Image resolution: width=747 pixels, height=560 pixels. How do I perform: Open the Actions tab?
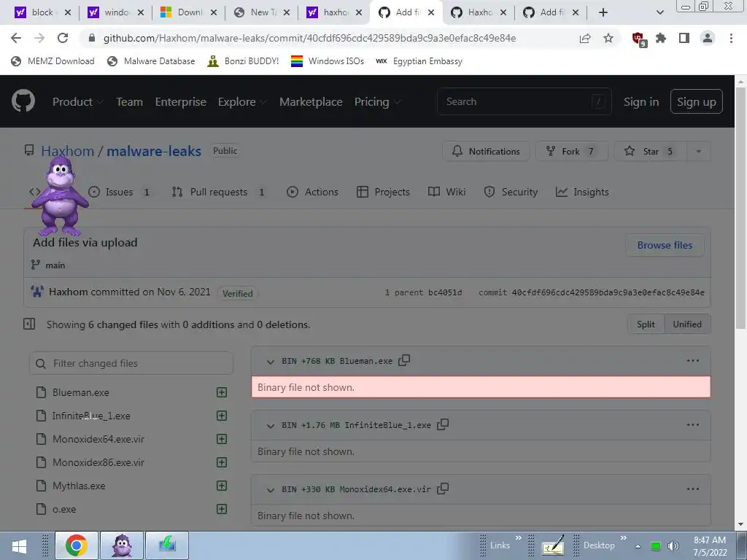point(312,192)
